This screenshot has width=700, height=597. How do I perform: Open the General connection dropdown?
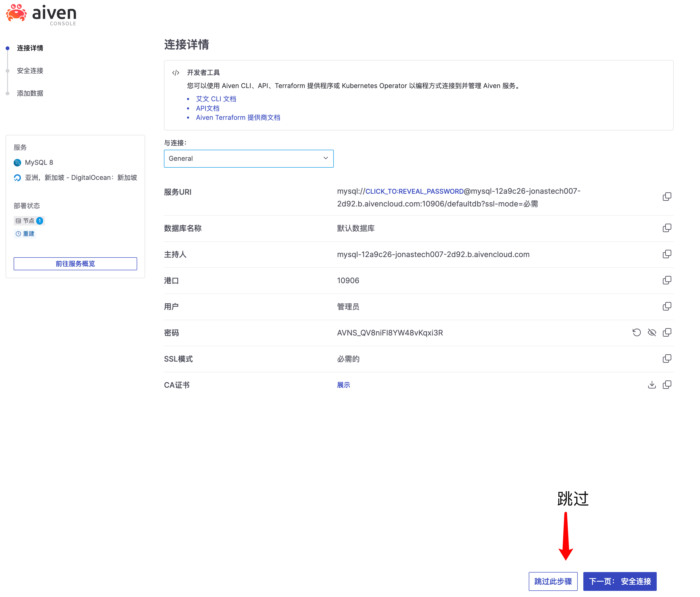pos(249,158)
